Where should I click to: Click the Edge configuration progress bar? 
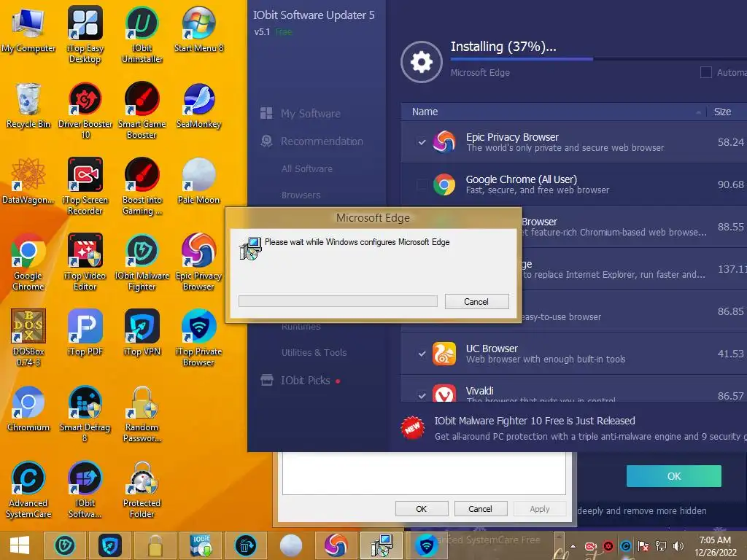pyautogui.click(x=338, y=301)
